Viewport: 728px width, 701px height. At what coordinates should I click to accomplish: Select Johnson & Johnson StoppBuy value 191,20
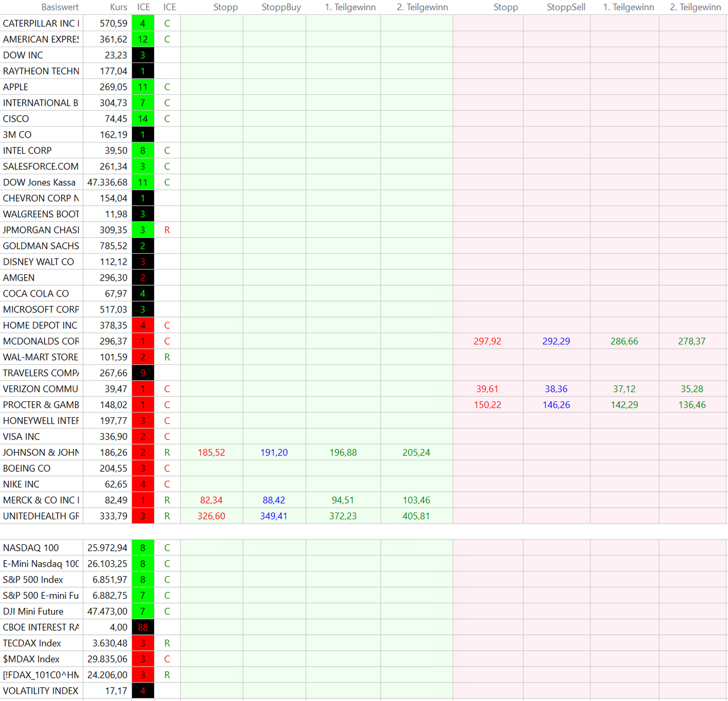tap(274, 453)
